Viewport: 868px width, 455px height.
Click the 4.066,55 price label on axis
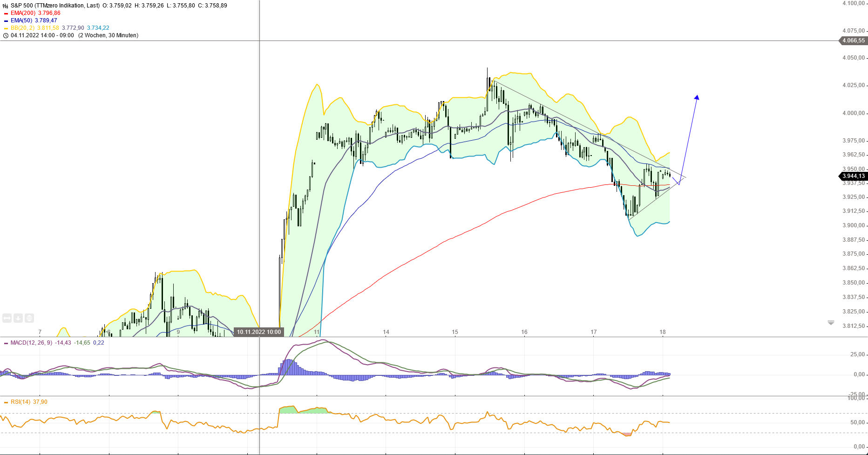point(854,41)
